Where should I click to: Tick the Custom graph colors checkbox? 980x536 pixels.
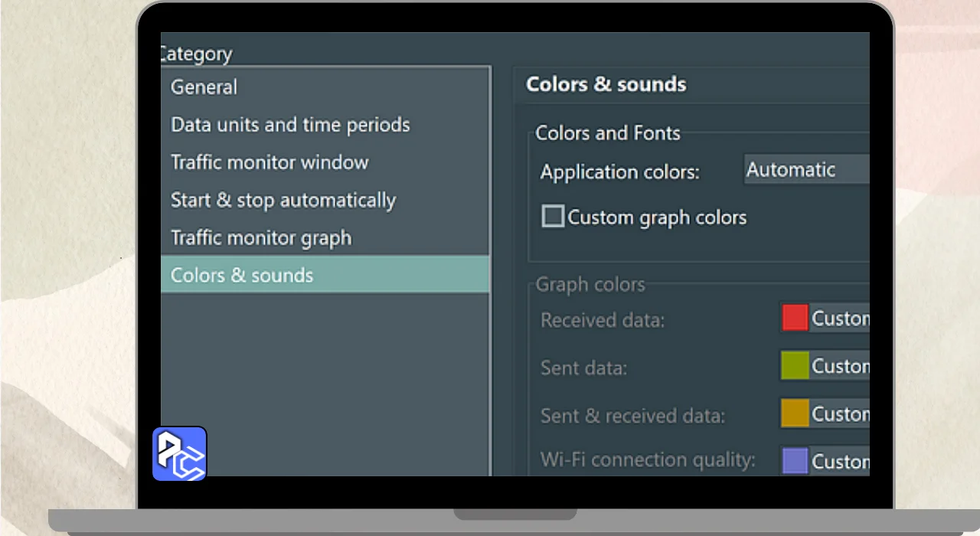[x=553, y=217]
